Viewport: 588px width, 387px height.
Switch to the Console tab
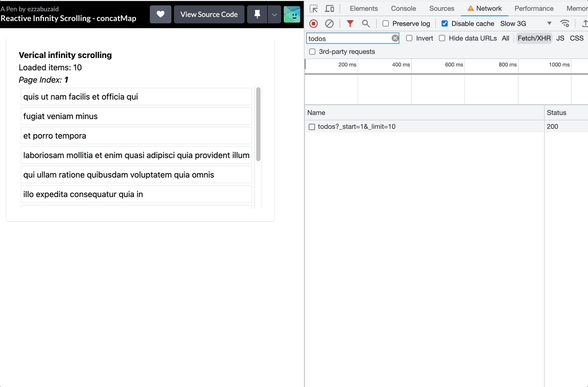click(x=403, y=9)
